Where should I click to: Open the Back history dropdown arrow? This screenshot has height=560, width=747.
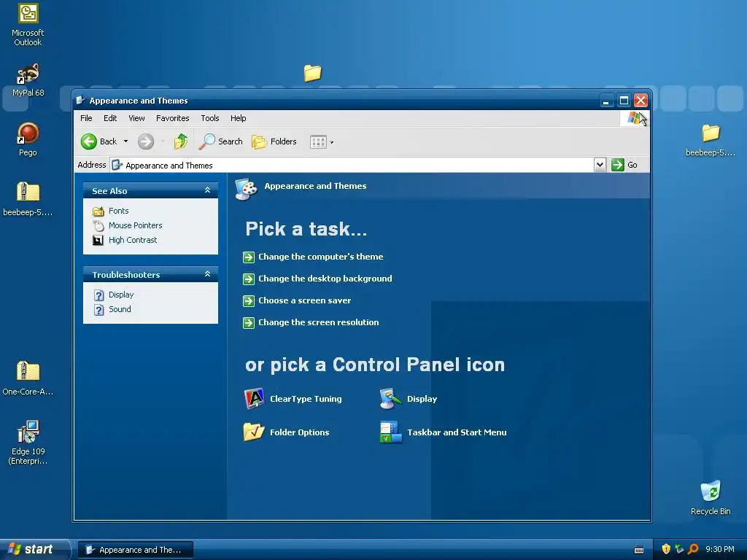(x=125, y=141)
